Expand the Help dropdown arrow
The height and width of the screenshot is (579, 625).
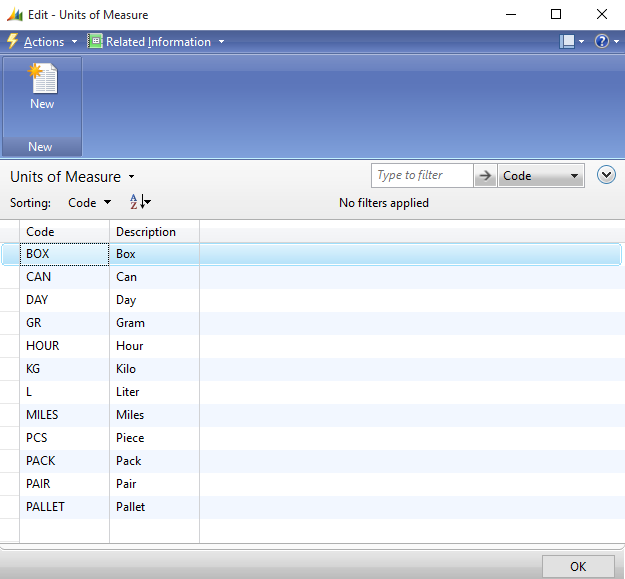coord(616,41)
